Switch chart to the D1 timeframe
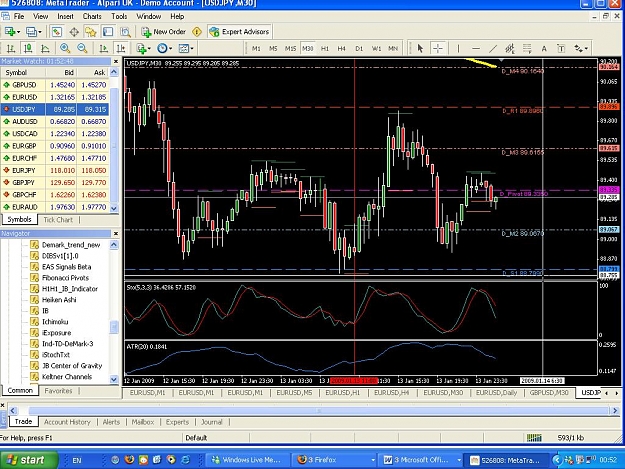This screenshot has height=469, width=625. 359,49
